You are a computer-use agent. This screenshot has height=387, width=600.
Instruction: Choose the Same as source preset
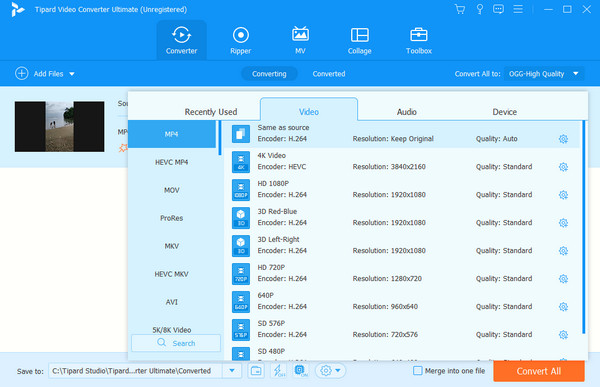(x=402, y=134)
